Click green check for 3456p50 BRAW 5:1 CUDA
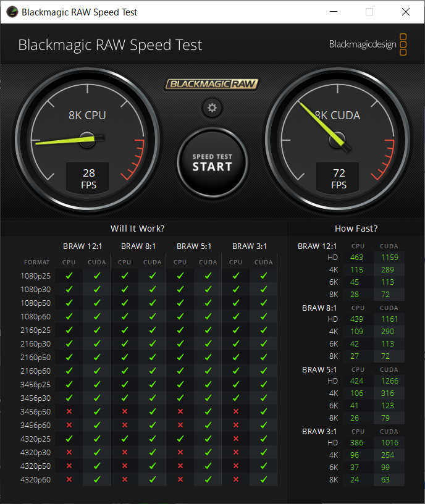 tap(208, 411)
